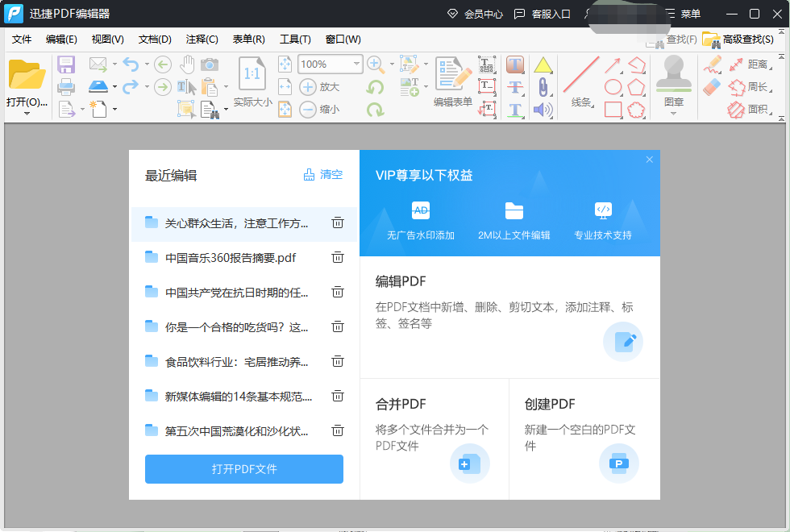Select the eraser tool
The width and height of the screenshot is (790, 532).
(712, 87)
